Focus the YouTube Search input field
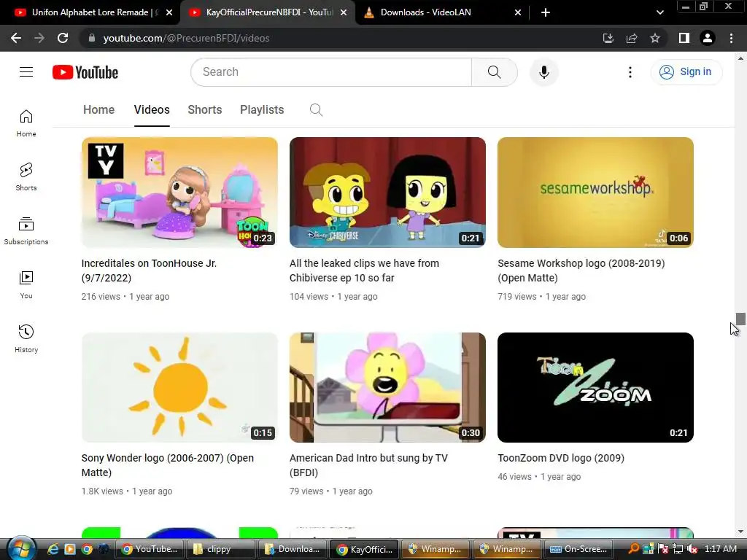 331,72
